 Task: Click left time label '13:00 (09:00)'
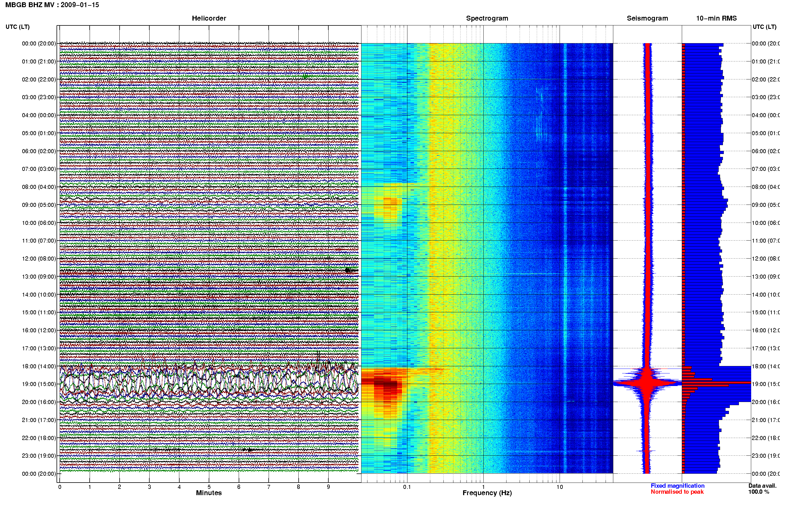coord(39,277)
